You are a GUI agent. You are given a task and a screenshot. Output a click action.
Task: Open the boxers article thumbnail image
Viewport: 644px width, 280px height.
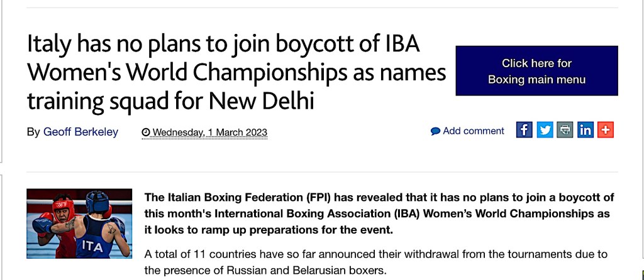[79, 223]
